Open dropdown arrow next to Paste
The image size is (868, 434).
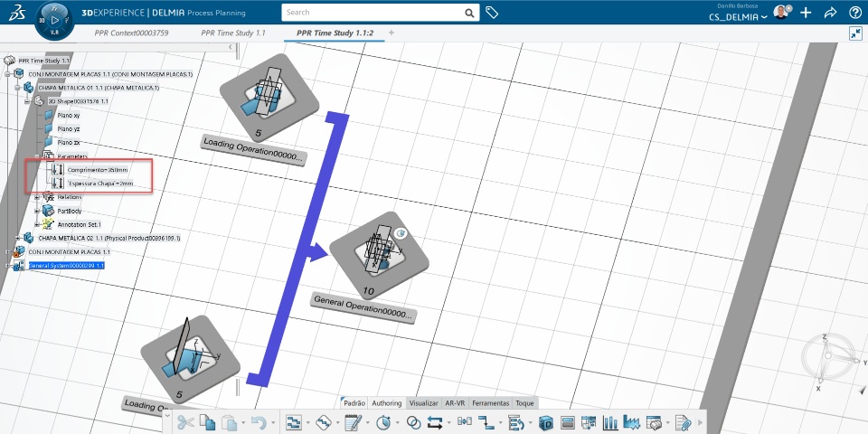(242, 423)
